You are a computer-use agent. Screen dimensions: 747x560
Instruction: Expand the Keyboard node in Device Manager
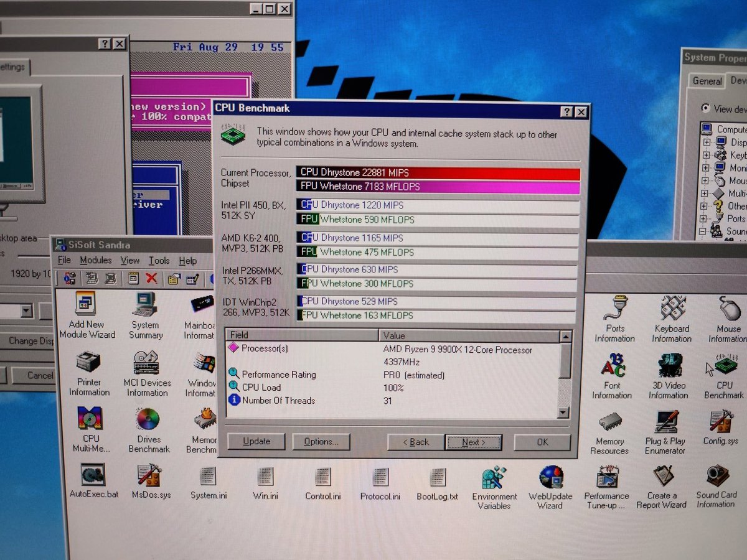(x=707, y=156)
